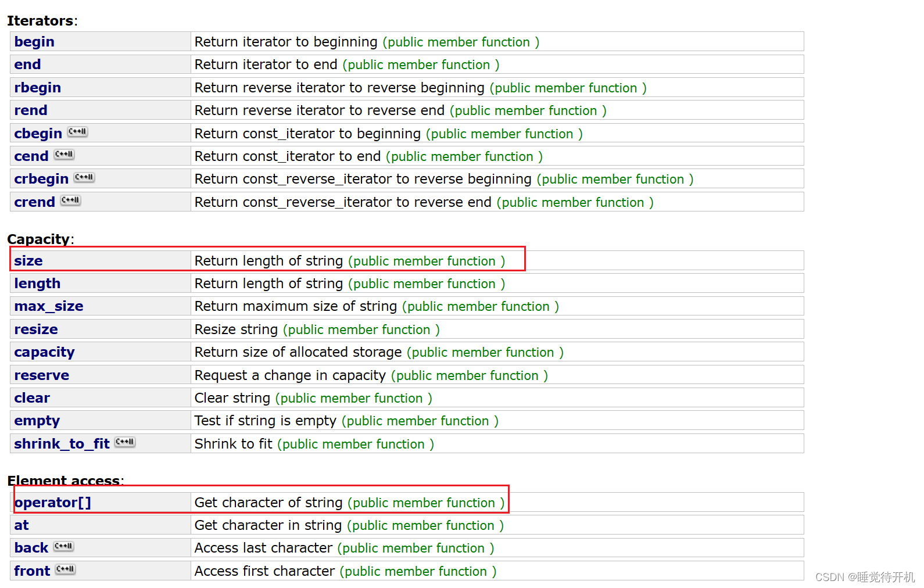Click the Iterators section heading
The width and height of the screenshot is (924, 588).
(42, 21)
